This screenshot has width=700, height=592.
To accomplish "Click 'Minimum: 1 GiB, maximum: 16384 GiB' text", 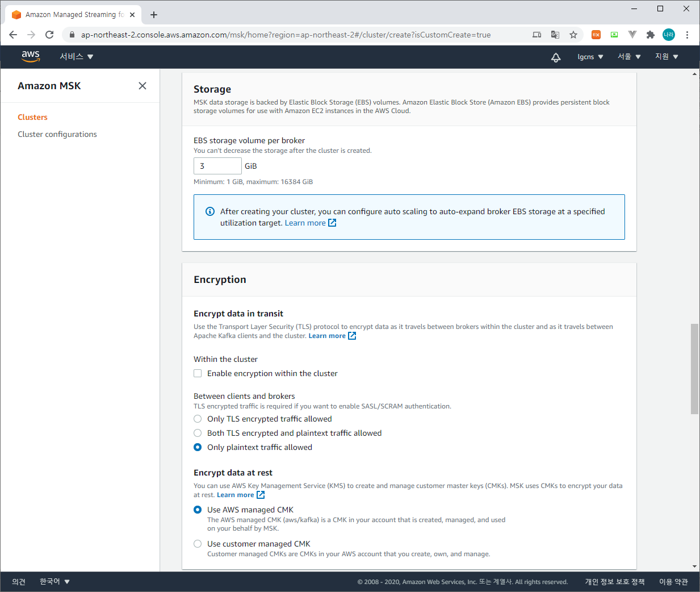I will (253, 182).
